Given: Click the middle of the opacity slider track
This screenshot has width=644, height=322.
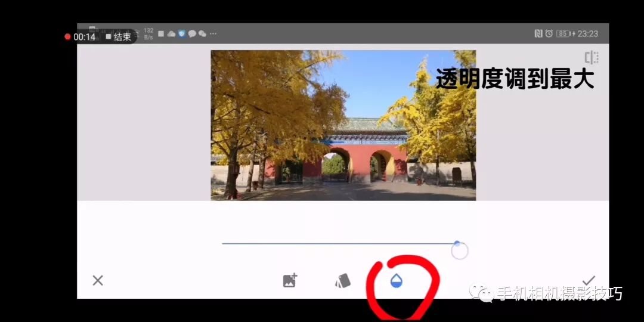Looking at the screenshot, I should (340, 243).
